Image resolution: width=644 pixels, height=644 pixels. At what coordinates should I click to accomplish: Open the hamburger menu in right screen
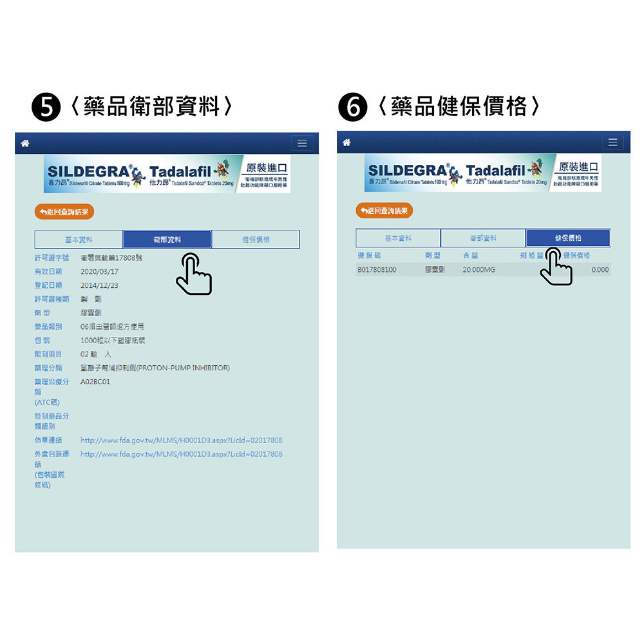tap(613, 142)
